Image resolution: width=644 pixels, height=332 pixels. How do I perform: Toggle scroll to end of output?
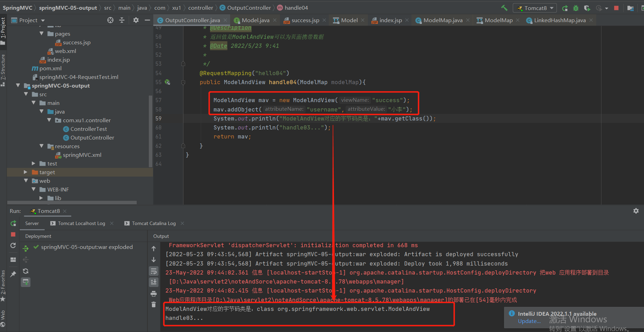pyautogui.click(x=154, y=282)
